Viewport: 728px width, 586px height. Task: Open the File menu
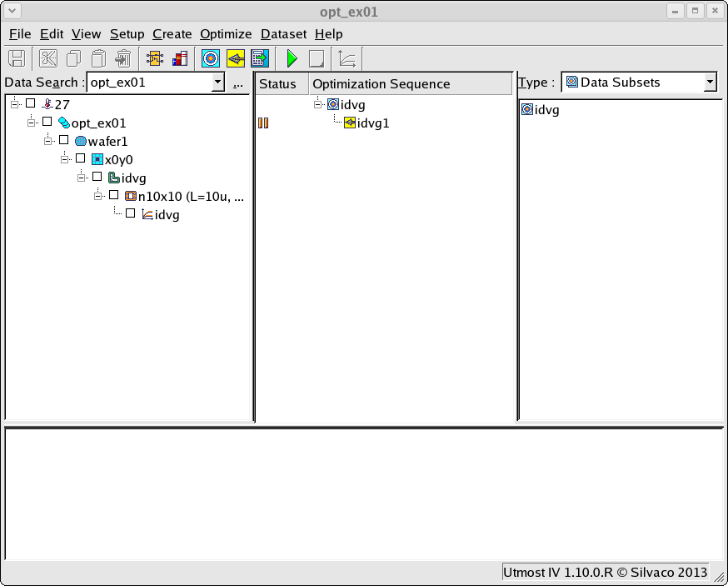pyautogui.click(x=20, y=34)
